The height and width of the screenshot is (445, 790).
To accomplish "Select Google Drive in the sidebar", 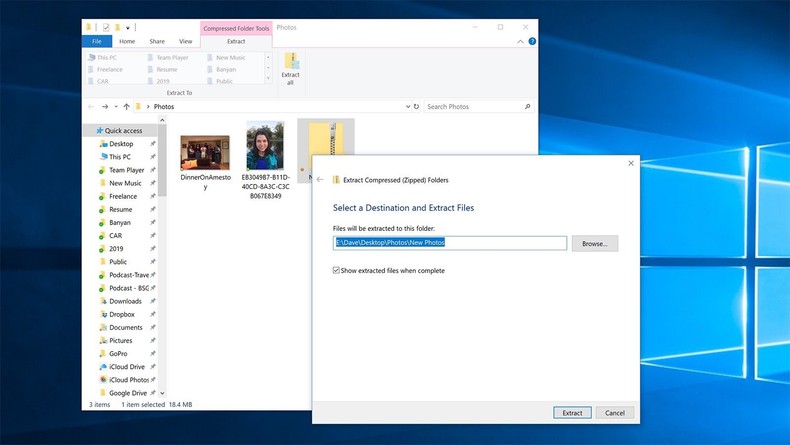I will 127,393.
